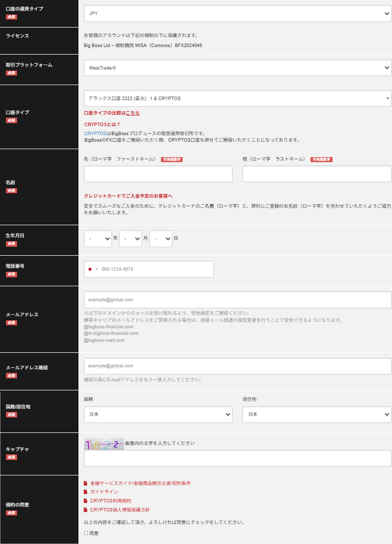392x544 pixels.
Task: Click the こちら account comparison link
Action: 132,113
